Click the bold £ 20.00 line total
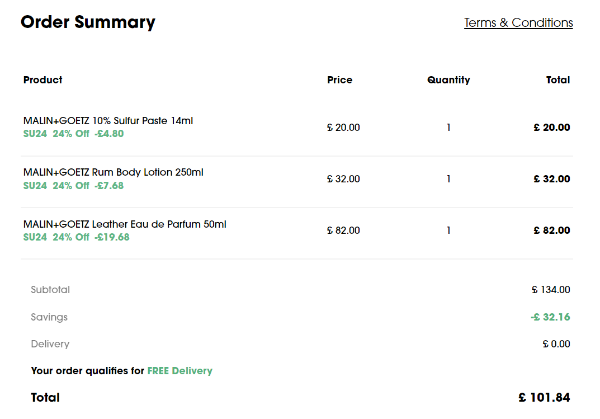Viewport: 600px width, 419px height. pyautogui.click(x=550, y=127)
